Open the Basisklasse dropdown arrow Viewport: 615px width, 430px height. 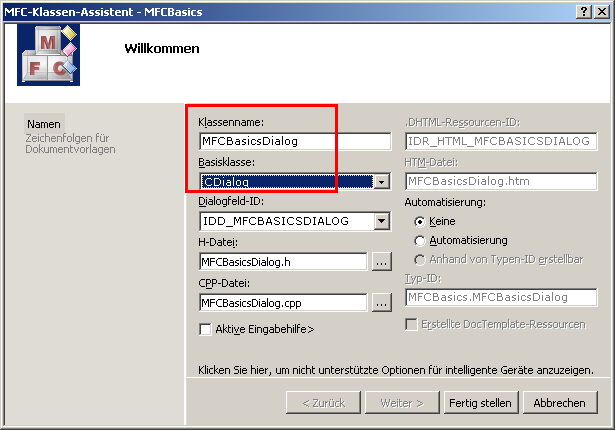[381, 182]
